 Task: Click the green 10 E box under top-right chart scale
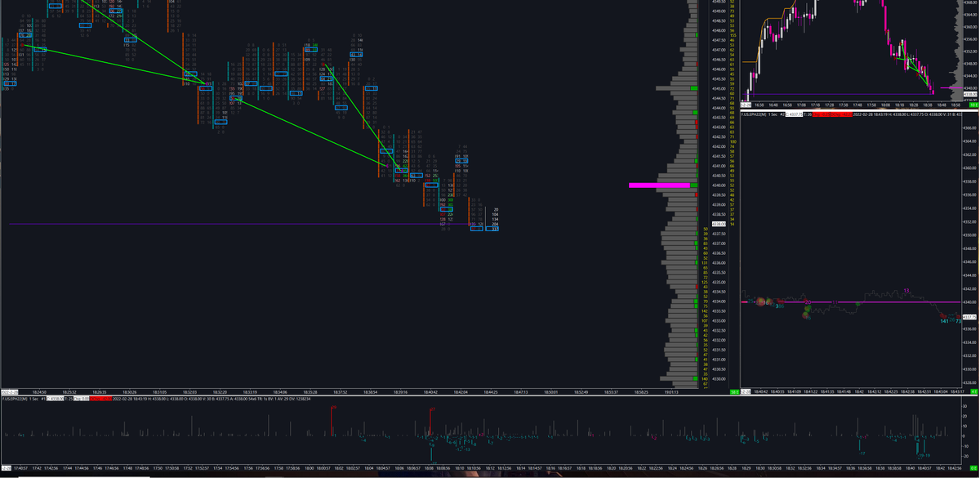tap(973, 106)
